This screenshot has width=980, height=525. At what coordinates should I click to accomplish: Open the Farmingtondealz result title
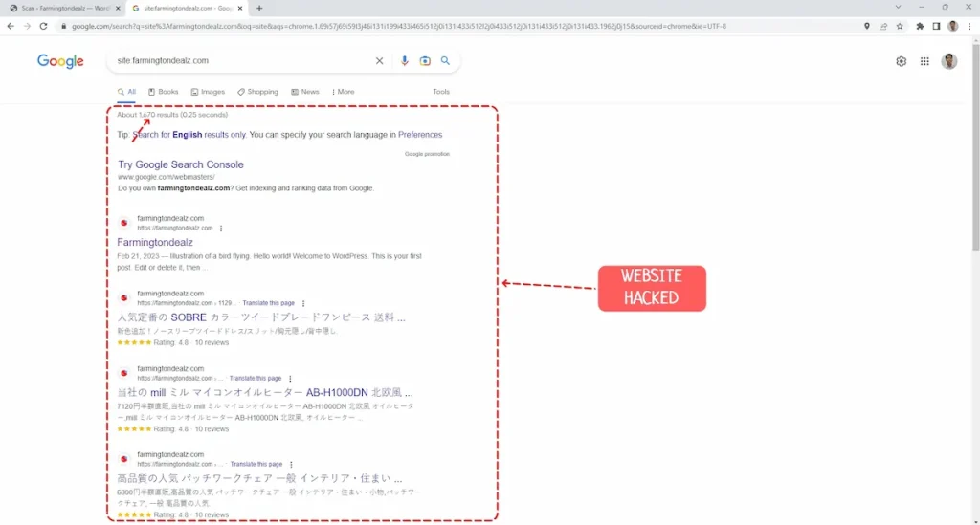[155, 242]
